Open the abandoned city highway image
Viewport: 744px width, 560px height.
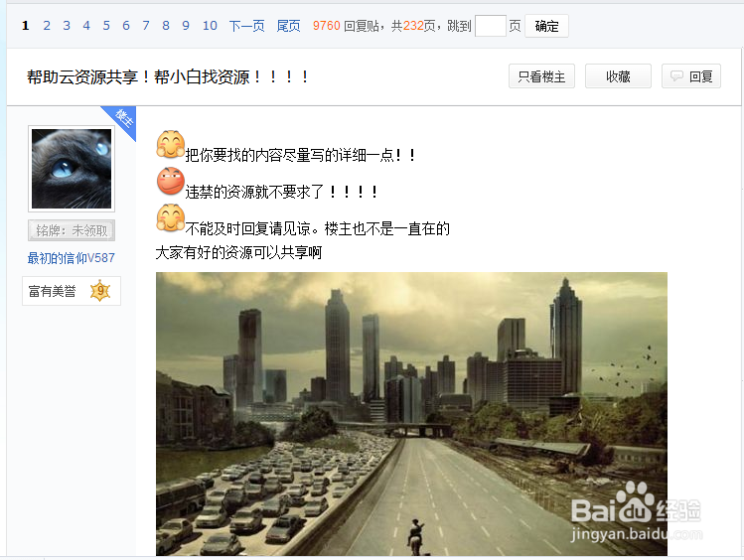pyautogui.click(x=411, y=414)
